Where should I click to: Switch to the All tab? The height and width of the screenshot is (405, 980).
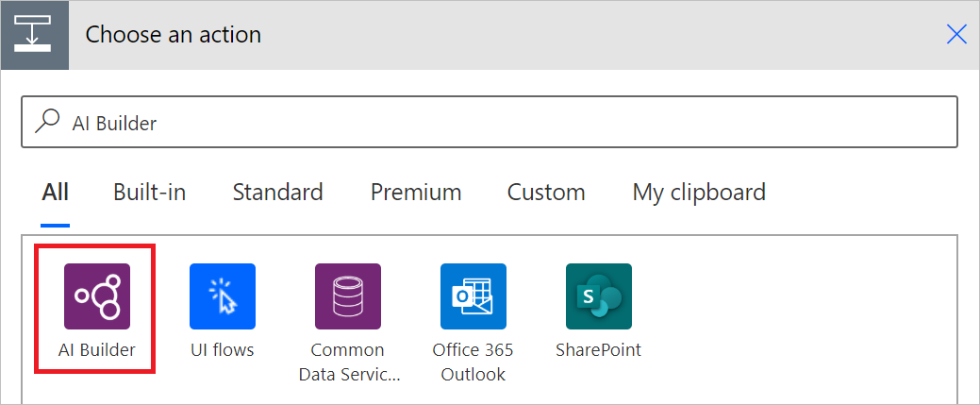click(x=56, y=193)
